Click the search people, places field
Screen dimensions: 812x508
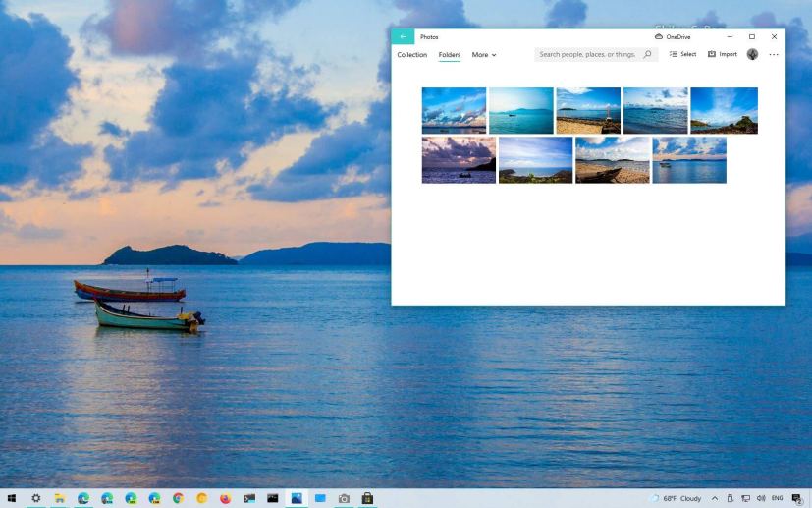pyautogui.click(x=587, y=55)
